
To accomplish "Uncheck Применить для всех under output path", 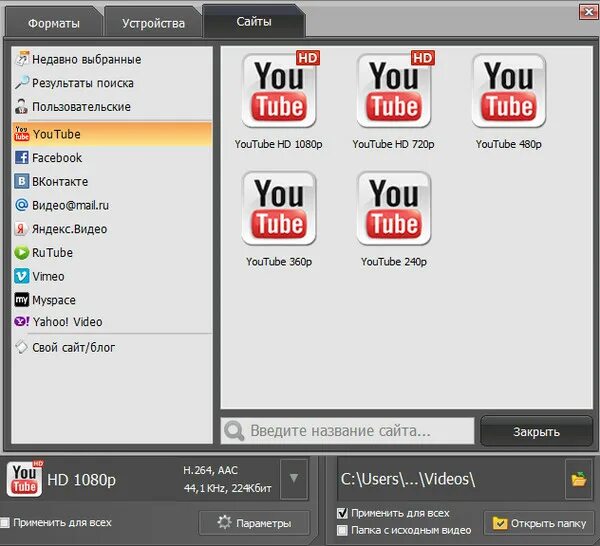I will (x=342, y=513).
